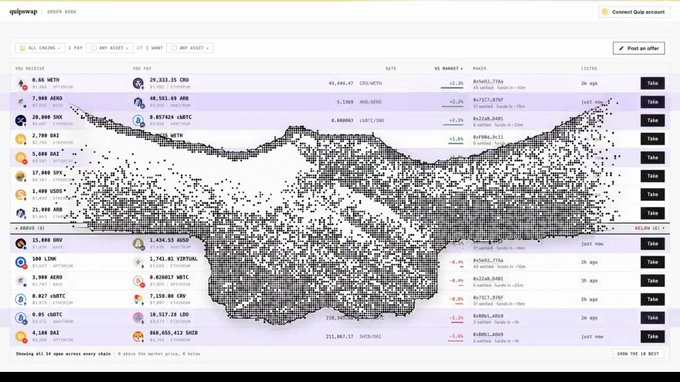Open maker address in 7,900 AERO row
The height and width of the screenshot is (382, 680).
(488, 100)
